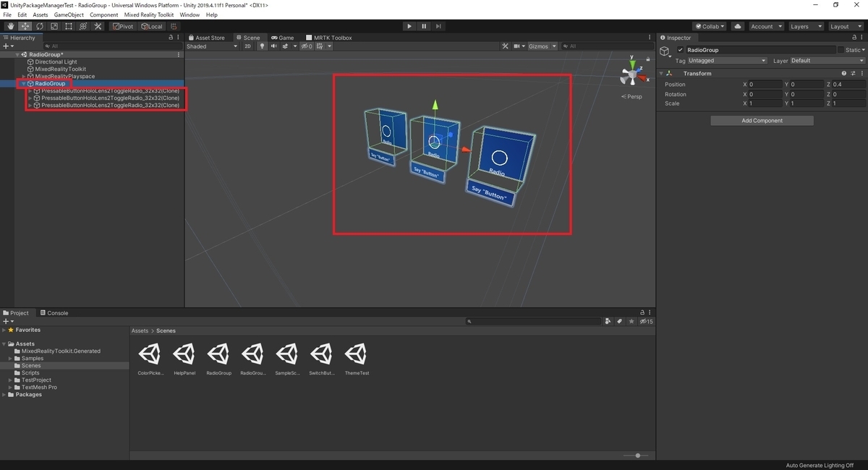Expand the Samples folder

(x=10, y=359)
